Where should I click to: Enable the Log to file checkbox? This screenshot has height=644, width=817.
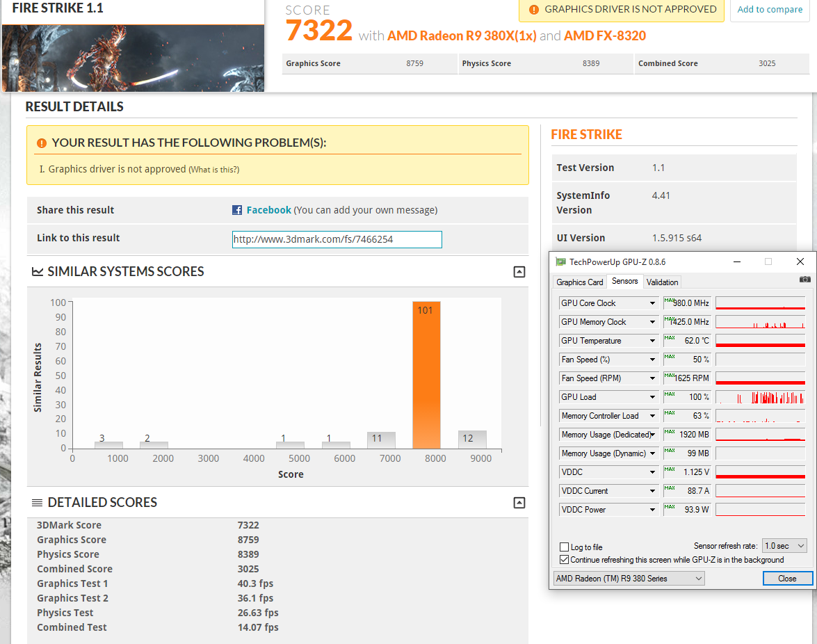pyautogui.click(x=564, y=547)
